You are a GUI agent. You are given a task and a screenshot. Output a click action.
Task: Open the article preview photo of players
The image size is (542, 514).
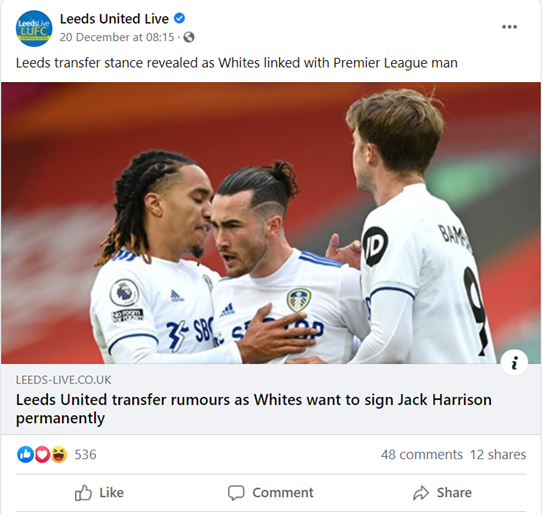tap(271, 223)
